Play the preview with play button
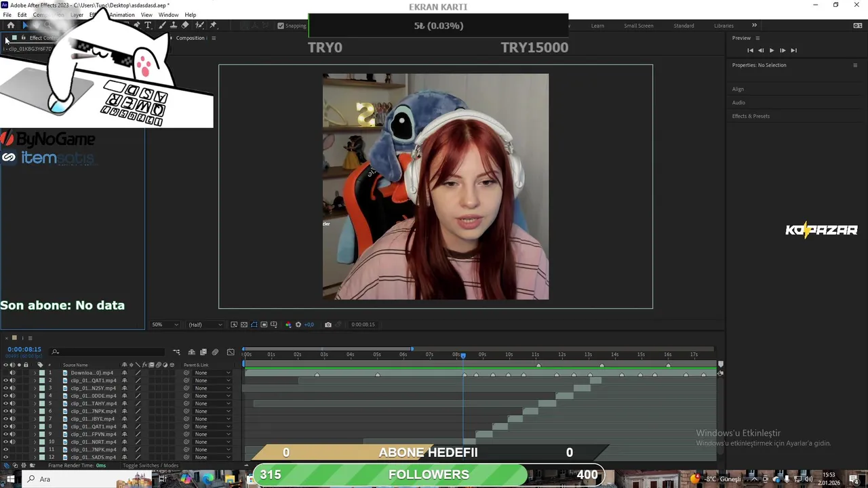The image size is (868, 488). 772,50
